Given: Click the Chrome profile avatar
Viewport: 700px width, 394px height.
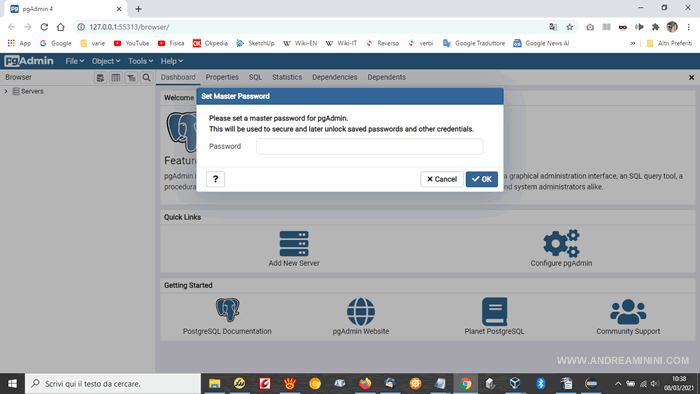Looking at the screenshot, I should click(x=672, y=27).
